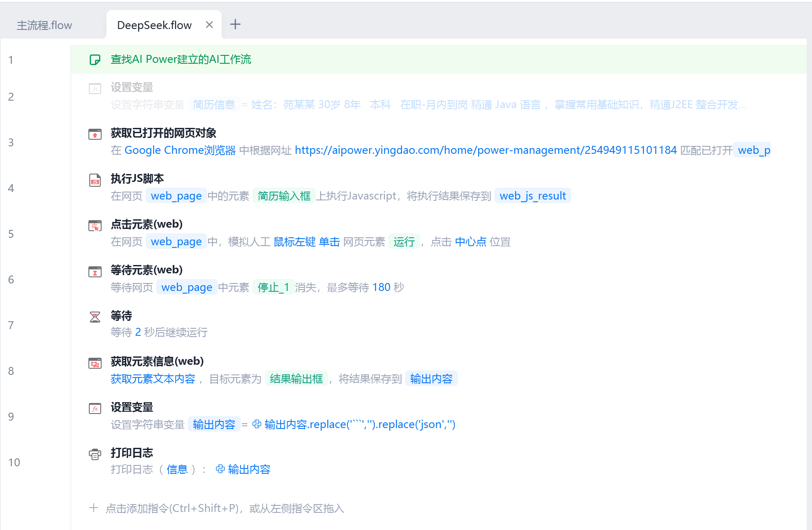Click the 点击元素(web) step icon
Screen dimensions: 812x530
click(x=95, y=225)
